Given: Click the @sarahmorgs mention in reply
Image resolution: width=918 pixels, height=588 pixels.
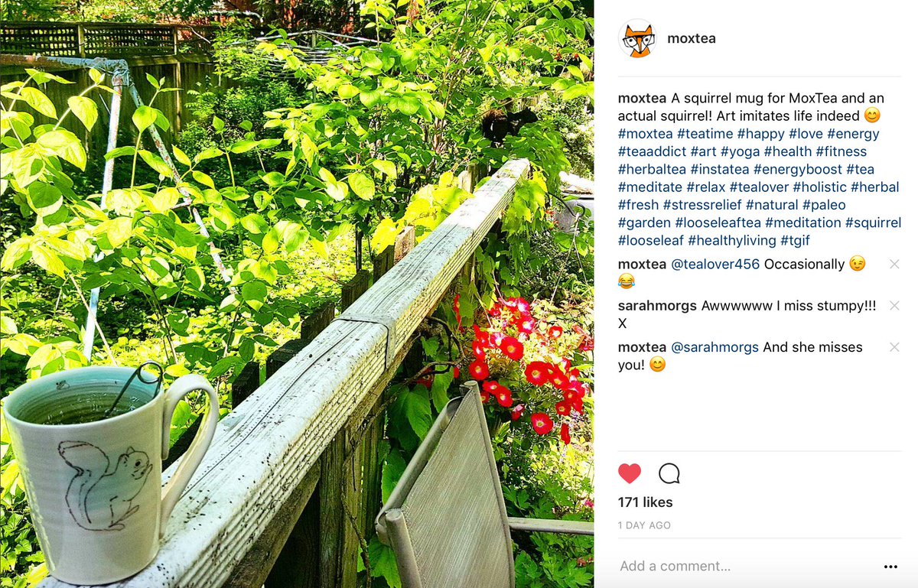Looking at the screenshot, I should click(715, 347).
